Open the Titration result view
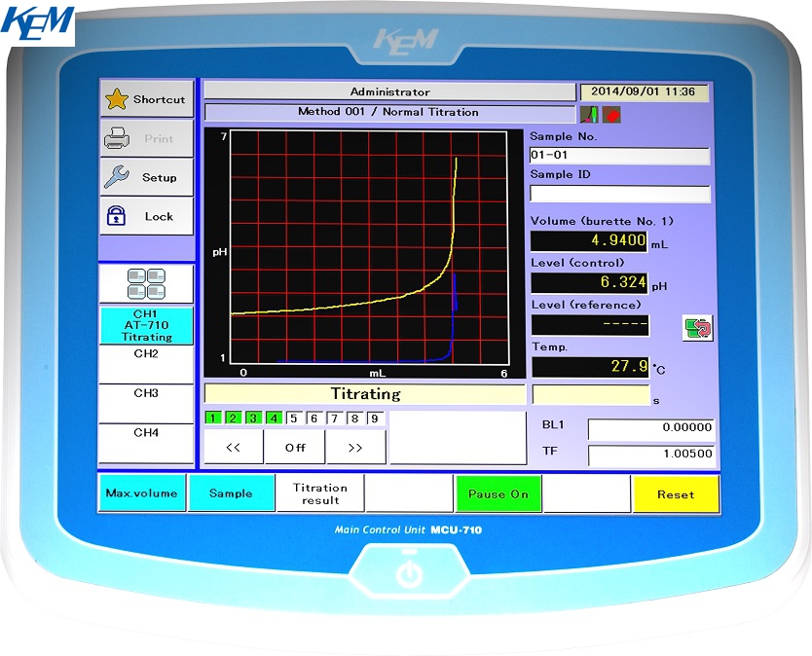The height and width of the screenshot is (656, 812). pos(320,493)
